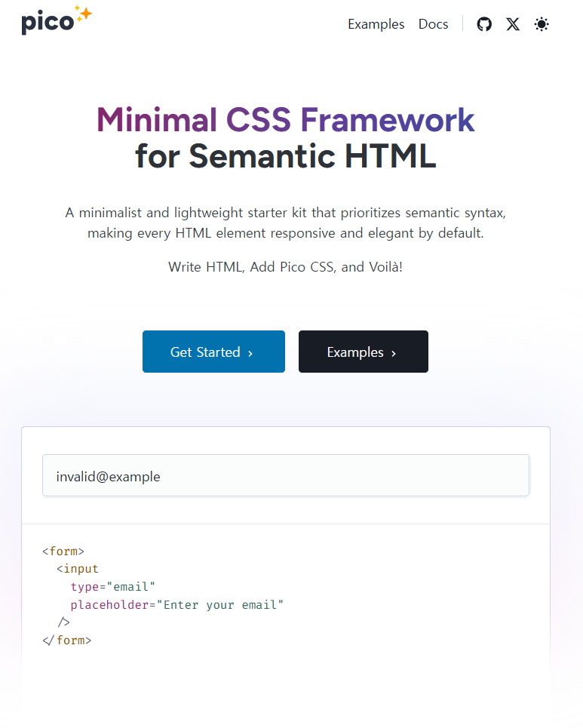This screenshot has width=583, height=728.
Task: Open the GitHub repository icon
Action: [x=484, y=24]
